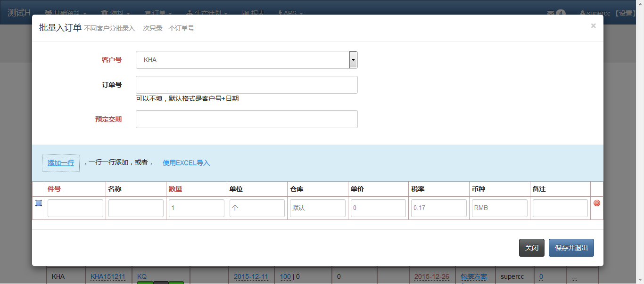Focus the 数量 field showing 1
Screen dimensions: 644x284
coord(197,208)
